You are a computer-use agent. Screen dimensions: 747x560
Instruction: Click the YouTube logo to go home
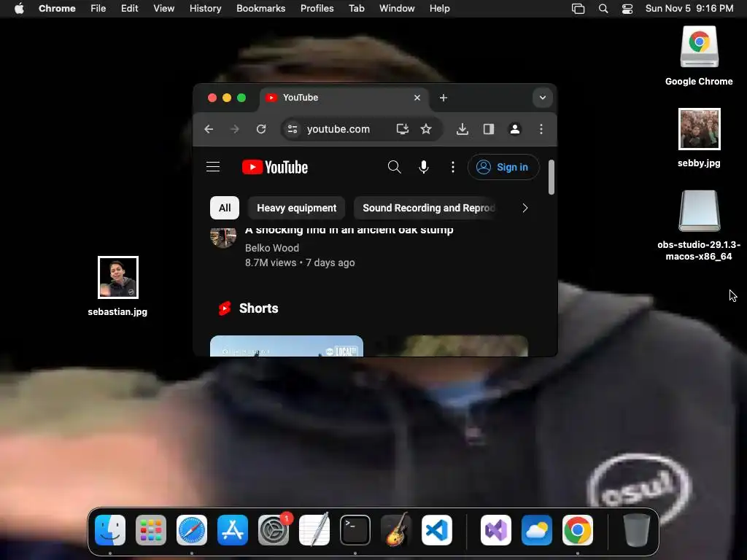pos(275,167)
